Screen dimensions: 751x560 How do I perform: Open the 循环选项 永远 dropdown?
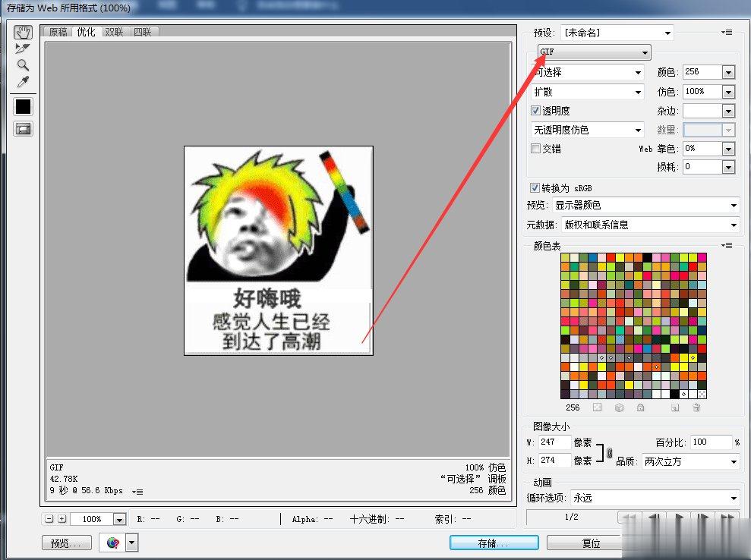pyautogui.click(x=655, y=499)
